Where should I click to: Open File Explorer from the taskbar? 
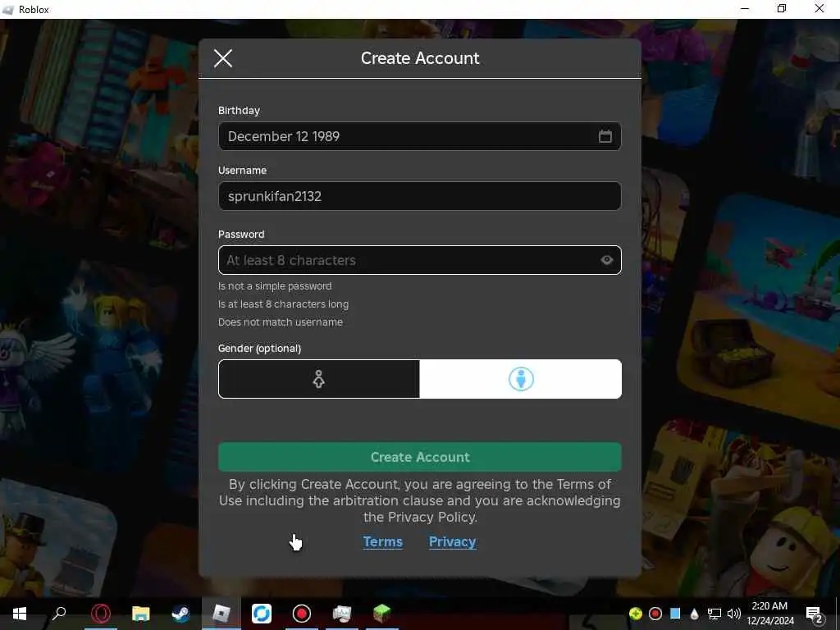tap(141, 614)
